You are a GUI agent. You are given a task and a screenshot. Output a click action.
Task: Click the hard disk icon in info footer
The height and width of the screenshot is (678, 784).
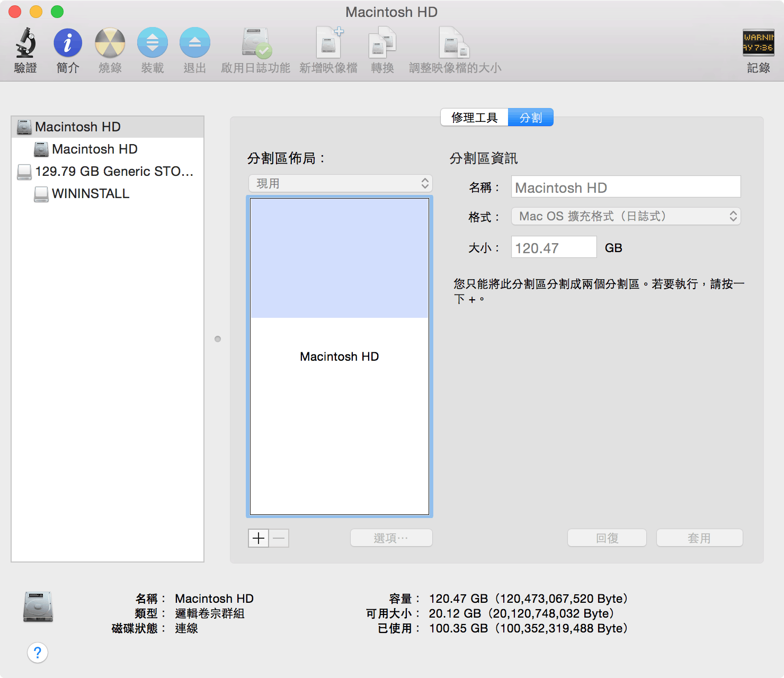coord(38,606)
